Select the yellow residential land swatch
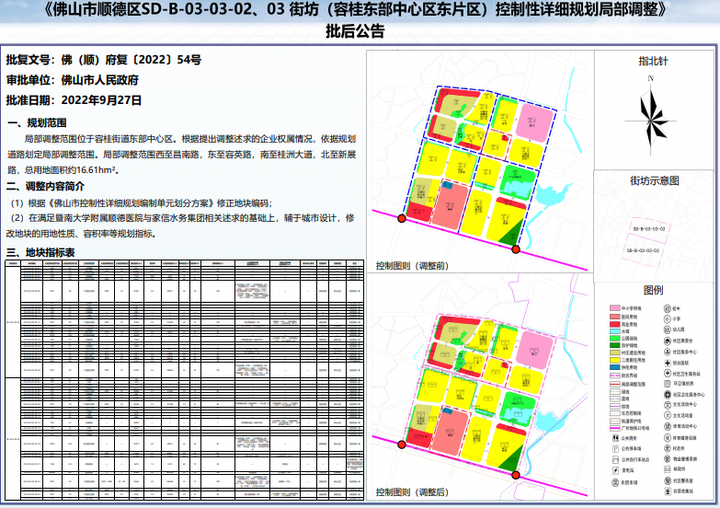 click(x=615, y=360)
